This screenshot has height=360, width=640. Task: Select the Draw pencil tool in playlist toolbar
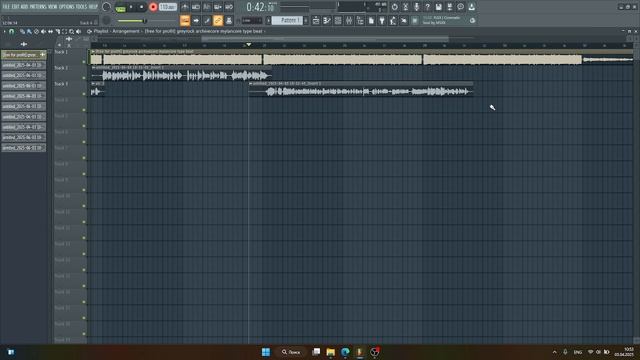pos(22,31)
